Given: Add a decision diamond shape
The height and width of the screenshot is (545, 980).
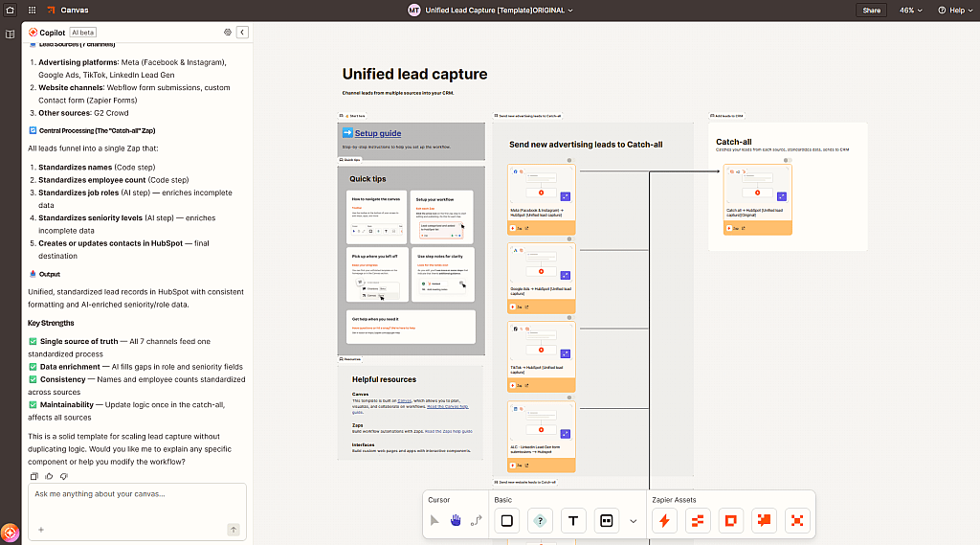Looking at the screenshot, I should (x=540, y=521).
